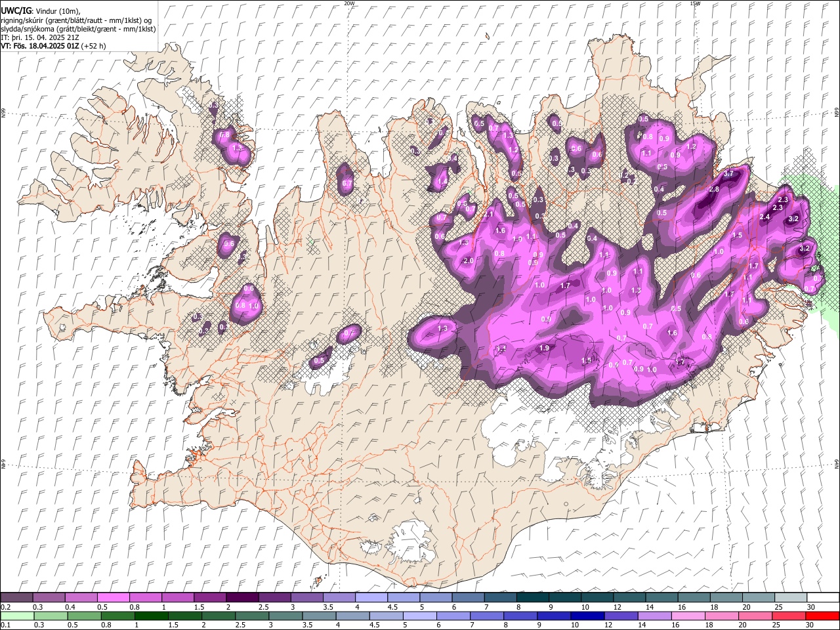Select the pale grey 25–30 snow legend swatch
Image resolution: width=840 pixels, height=630 pixels.
(x=790, y=597)
